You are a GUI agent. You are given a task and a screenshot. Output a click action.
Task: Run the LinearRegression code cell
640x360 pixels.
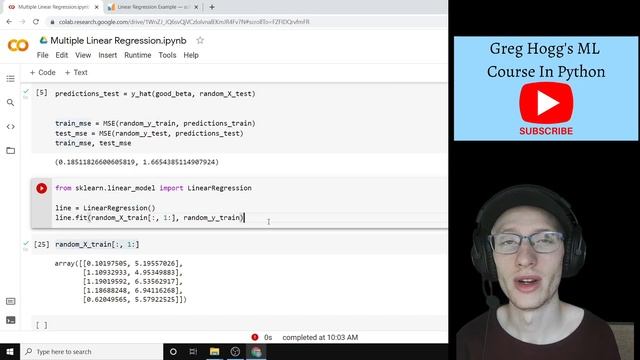point(41,188)
